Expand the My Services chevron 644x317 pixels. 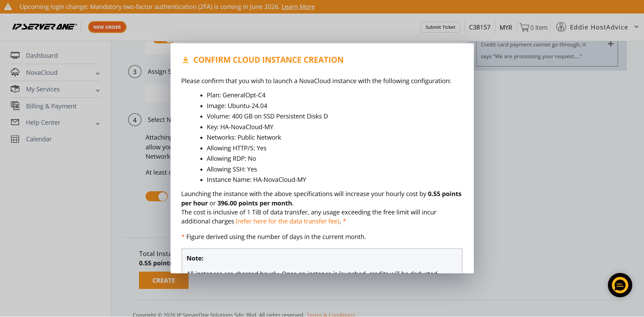tap(98, 90)
